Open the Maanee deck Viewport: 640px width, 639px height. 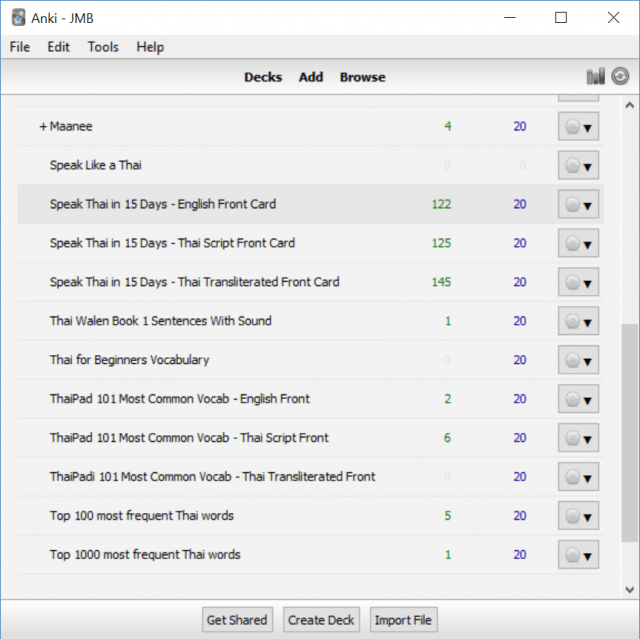point(71,126)
